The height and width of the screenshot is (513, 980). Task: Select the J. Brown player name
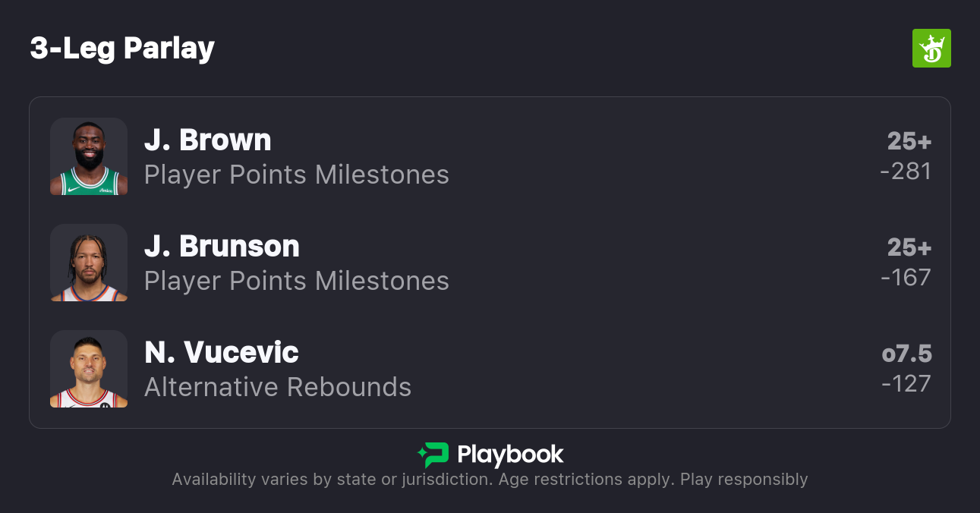207,140
